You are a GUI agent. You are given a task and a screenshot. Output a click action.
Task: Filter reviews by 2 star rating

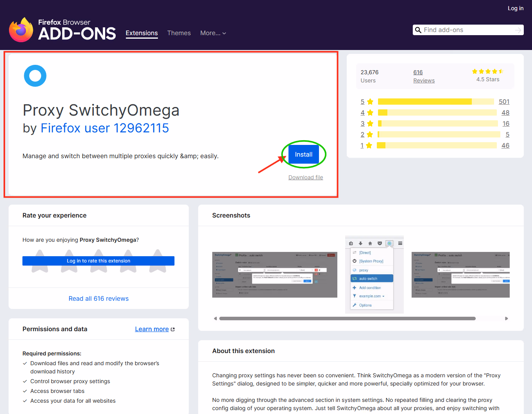pos(362,134)
